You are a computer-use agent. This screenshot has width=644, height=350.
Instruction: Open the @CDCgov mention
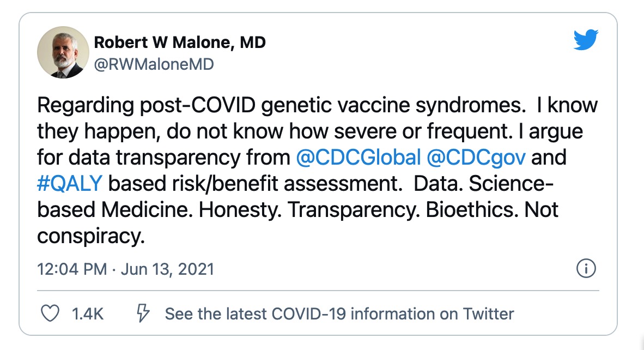[x=476, y=158]
